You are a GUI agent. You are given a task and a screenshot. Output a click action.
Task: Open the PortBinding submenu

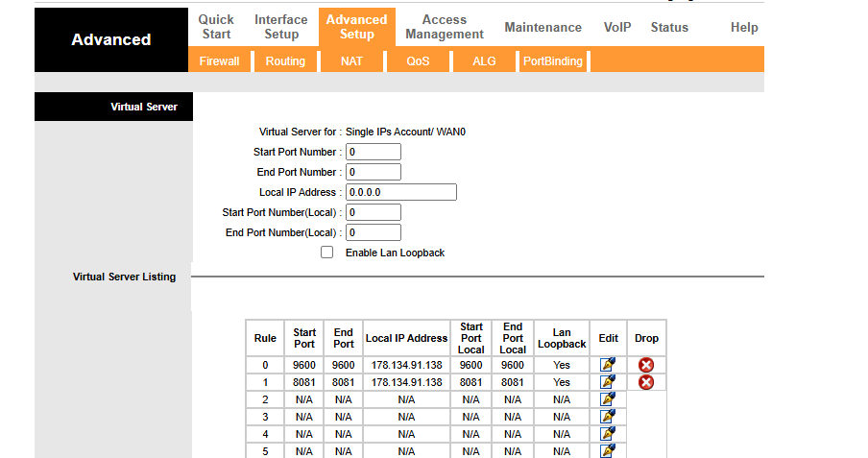click(552, 61)
